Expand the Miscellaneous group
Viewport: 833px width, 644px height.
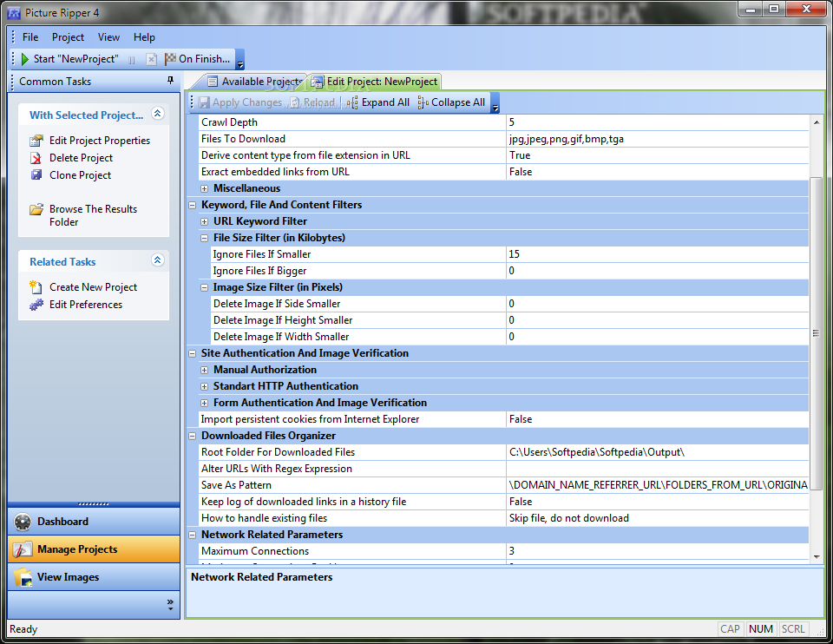(204, 188)
